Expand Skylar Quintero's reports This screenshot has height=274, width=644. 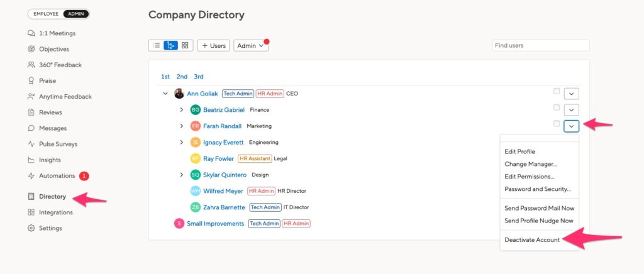coord(182,175)
